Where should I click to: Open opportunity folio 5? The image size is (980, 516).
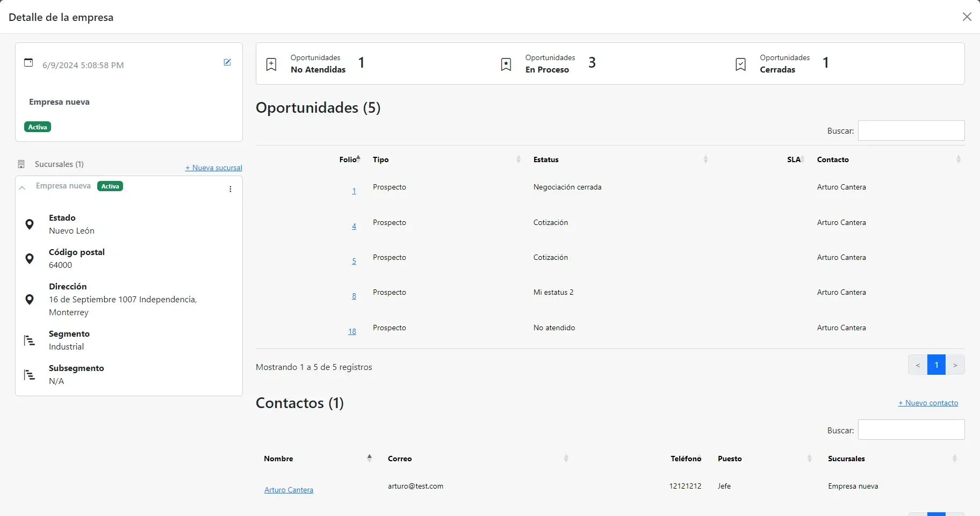coord(354,261)
